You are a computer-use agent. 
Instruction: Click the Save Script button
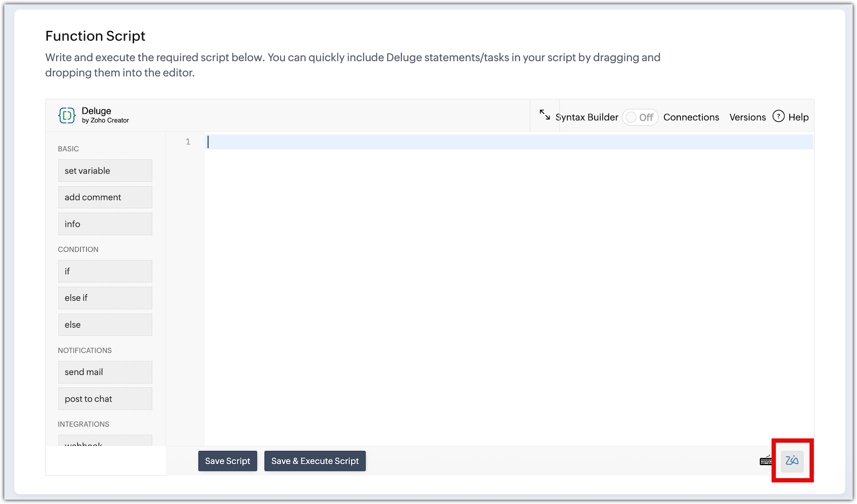(227, 461)
